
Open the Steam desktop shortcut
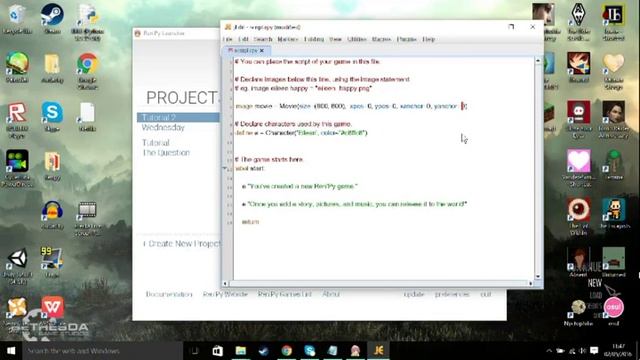pos(52,18)
